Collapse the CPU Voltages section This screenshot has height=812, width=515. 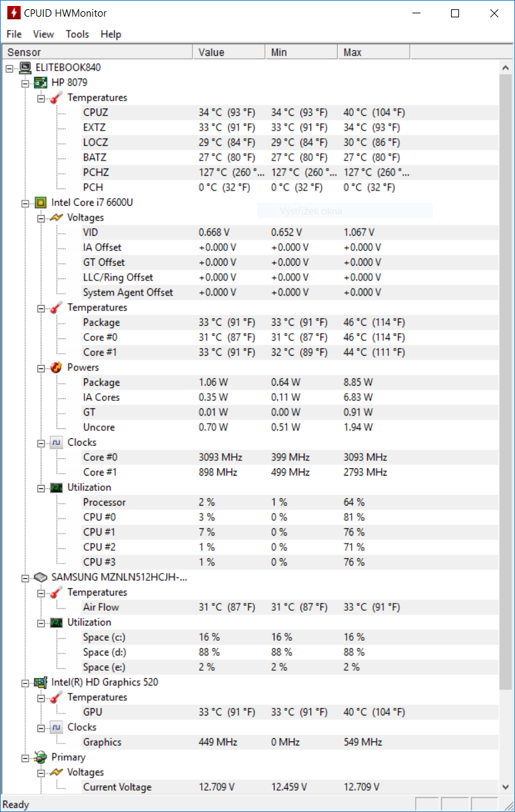coord(41,218)
